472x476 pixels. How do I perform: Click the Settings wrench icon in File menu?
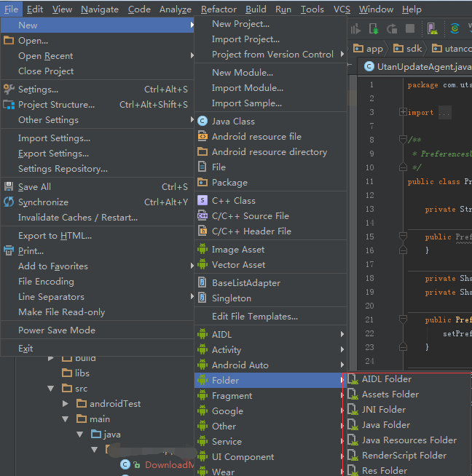coord(9,90)
